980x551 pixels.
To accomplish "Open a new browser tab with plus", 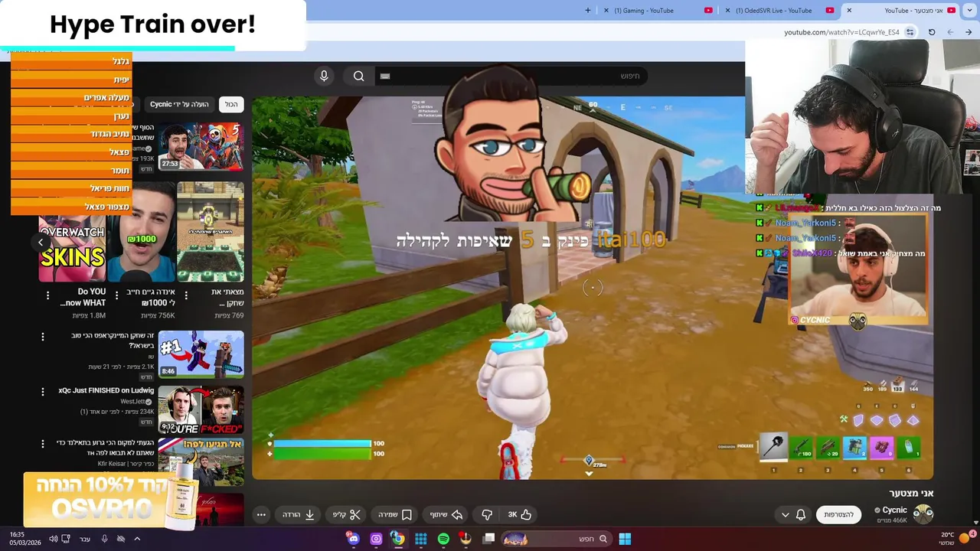I will [588, 11].
